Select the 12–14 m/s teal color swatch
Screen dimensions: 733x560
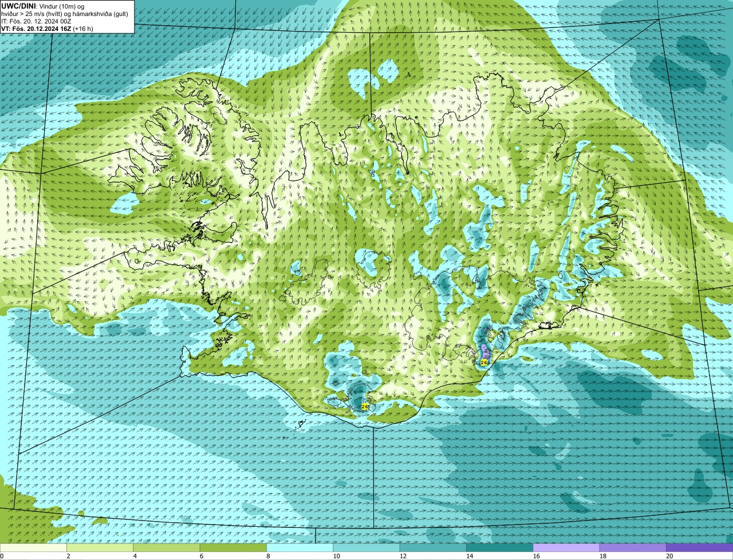433,547
